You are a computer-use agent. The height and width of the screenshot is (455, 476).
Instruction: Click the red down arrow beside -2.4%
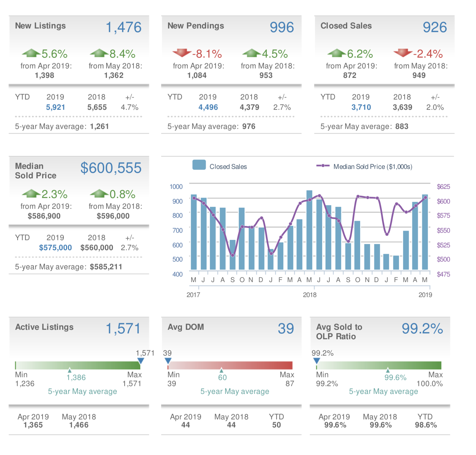click(403, 53)
